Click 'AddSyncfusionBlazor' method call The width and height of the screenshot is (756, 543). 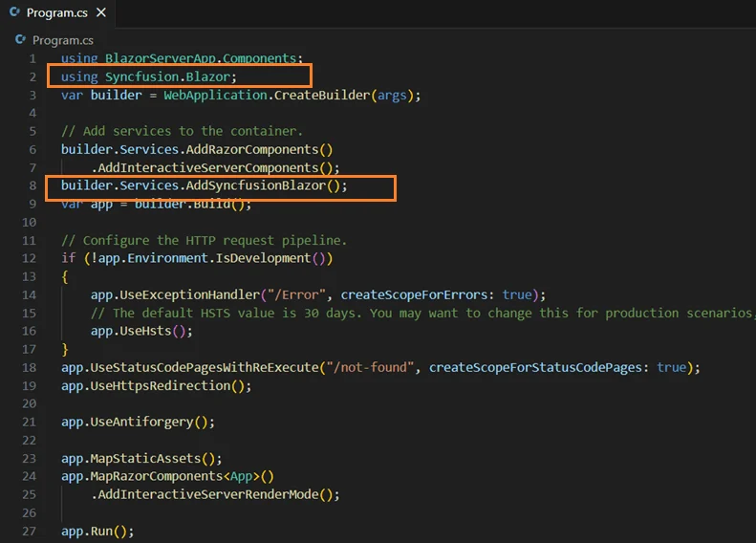[x=256, y=185]
